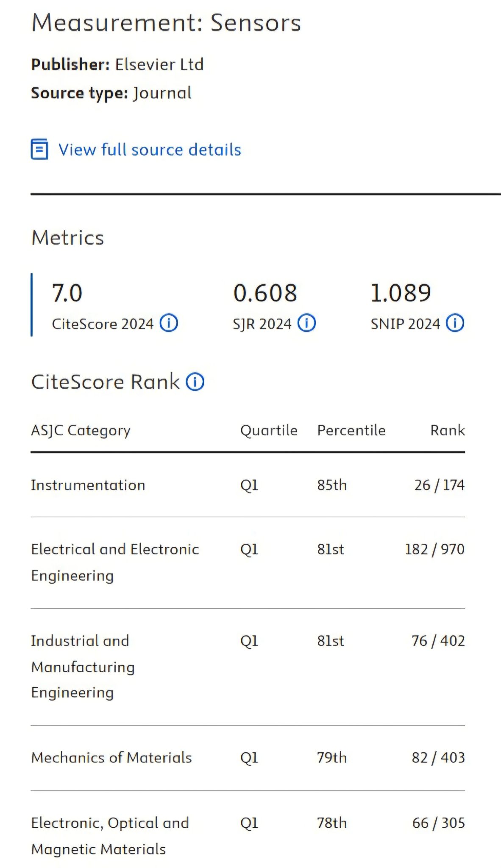Click the 26 / 174 rank for Instrumentation
This screenshot has height=868, width=501.
(439, 485)
